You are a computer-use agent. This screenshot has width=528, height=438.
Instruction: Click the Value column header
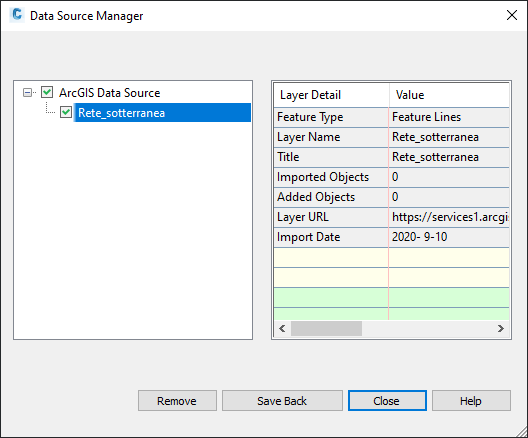click(449, 95)
